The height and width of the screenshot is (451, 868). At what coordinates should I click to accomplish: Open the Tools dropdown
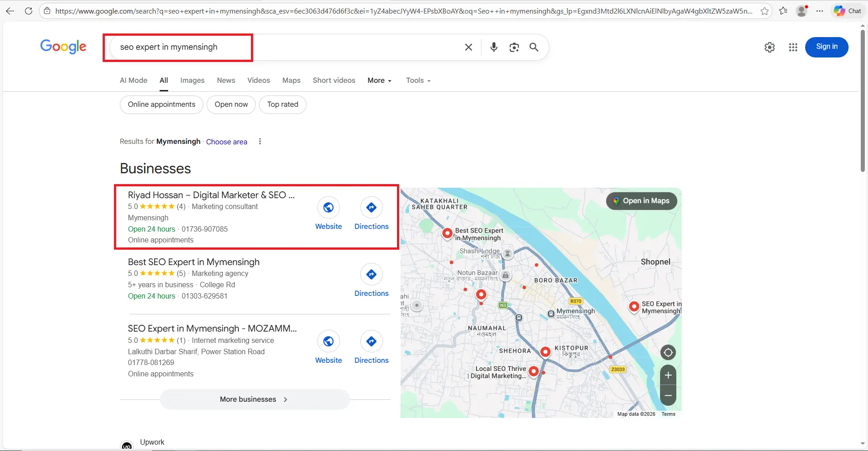click(417, 80)
